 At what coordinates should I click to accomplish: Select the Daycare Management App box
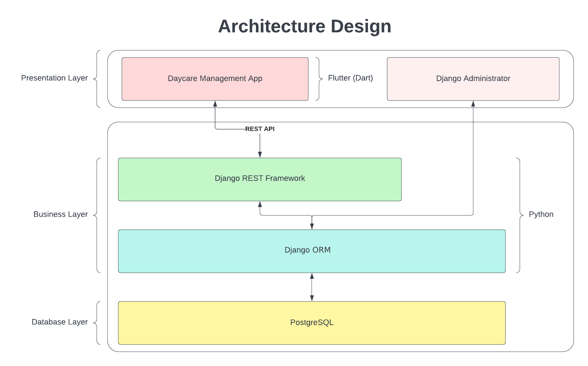215,79
